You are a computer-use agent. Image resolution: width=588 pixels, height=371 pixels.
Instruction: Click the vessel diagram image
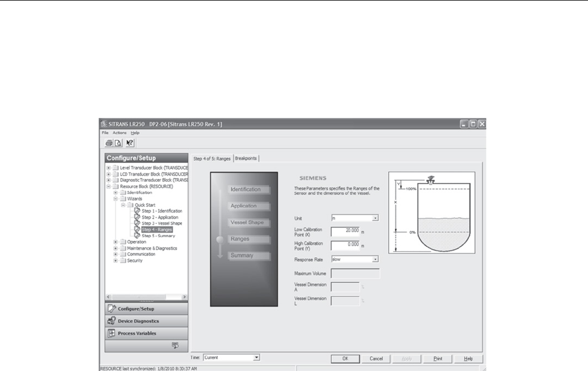[x=432, y=213]
